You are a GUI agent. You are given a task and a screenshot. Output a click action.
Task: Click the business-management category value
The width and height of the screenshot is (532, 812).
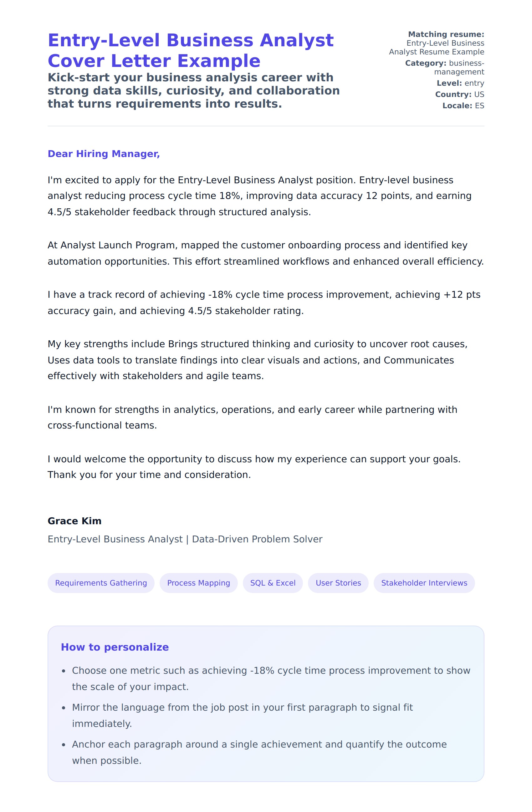[x=459, y=68]
